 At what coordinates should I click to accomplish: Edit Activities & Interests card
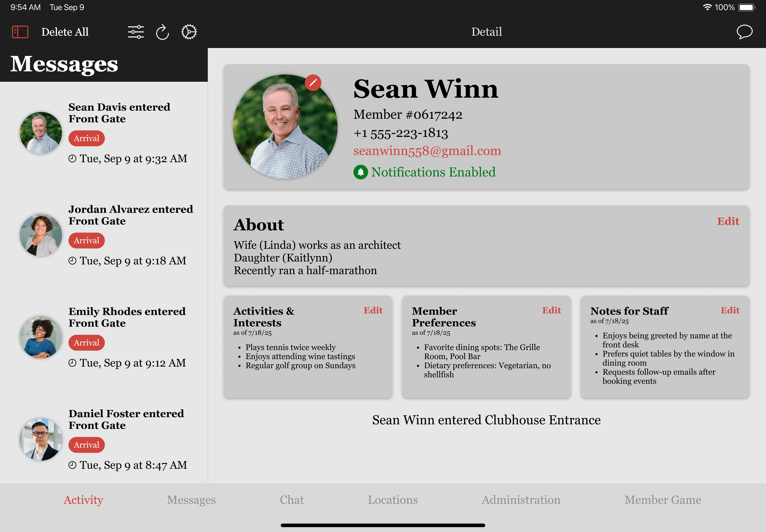[x=373, y=310]
